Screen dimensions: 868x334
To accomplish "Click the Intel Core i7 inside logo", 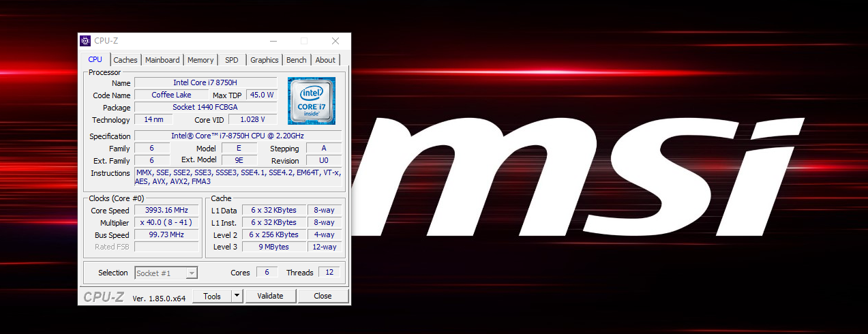I will click(x=312, y=101).
